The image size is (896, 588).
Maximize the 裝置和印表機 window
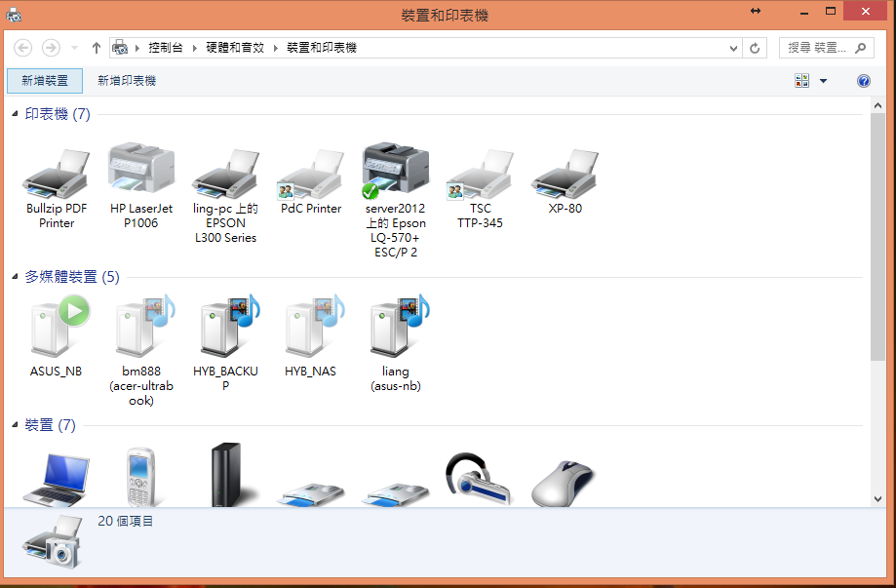click(x=831, y=11)
